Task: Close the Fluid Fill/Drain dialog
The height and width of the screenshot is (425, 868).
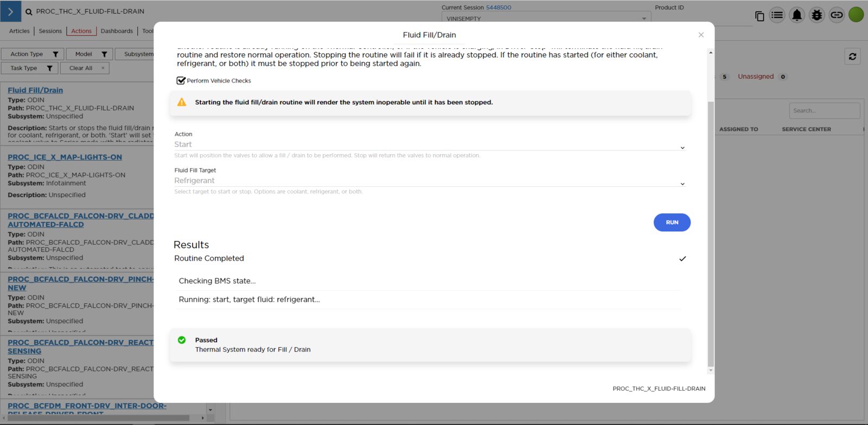Action: pyautogui.click(x=701, y=35)
